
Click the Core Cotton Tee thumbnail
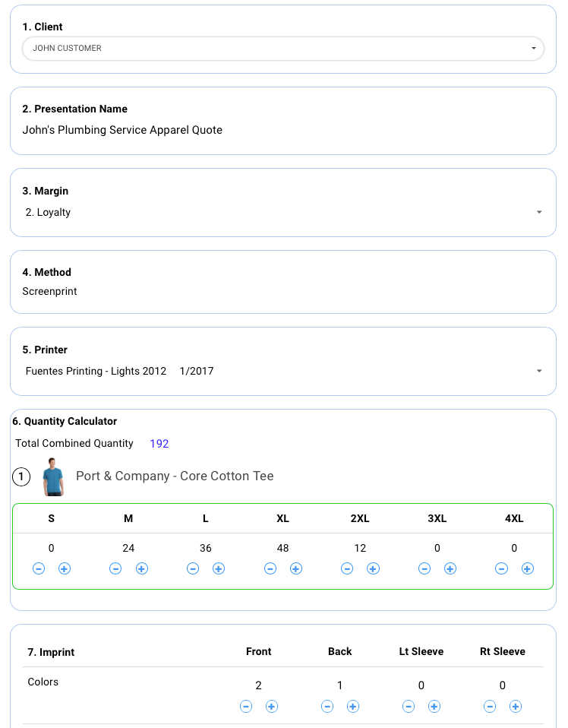[53, 476]
